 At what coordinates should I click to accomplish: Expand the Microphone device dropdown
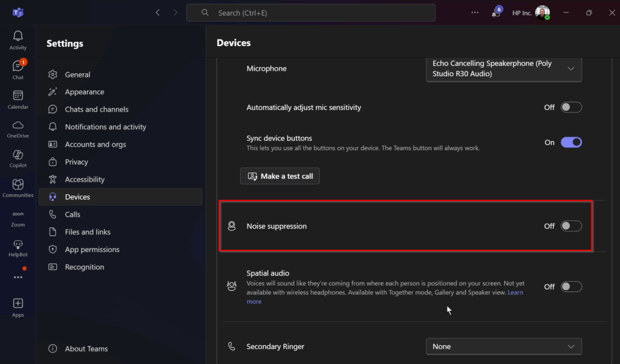click(x=504, y=68)
